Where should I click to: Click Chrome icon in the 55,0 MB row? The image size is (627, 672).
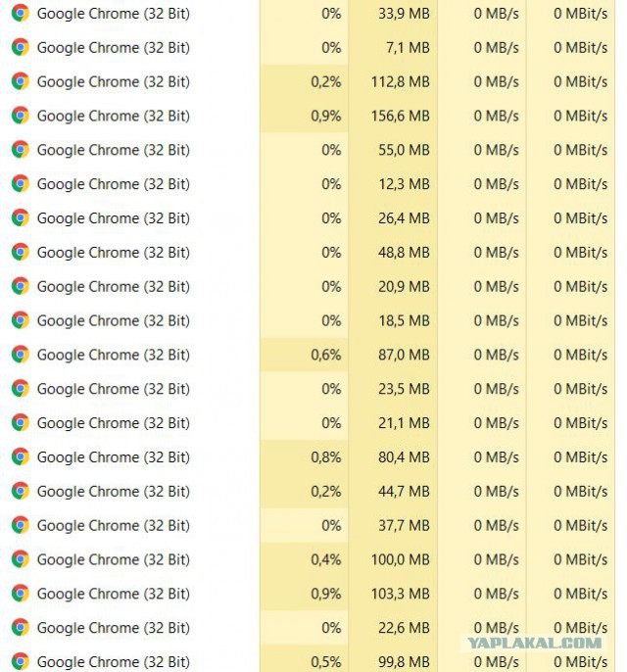click(x=20, y=150)
